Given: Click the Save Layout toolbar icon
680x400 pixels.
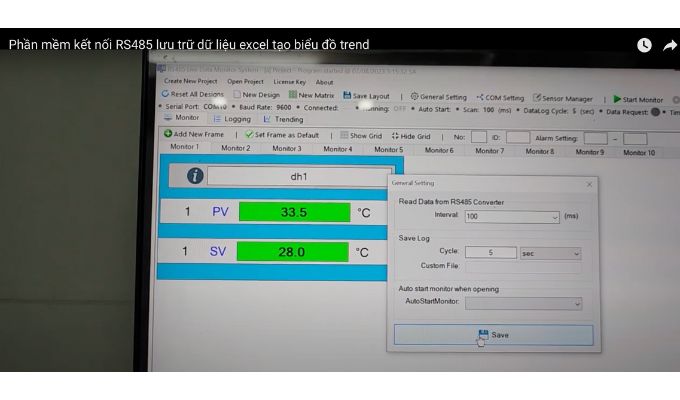Looking at the screenshot, I should pyautogui.click(x=346, y=96).
